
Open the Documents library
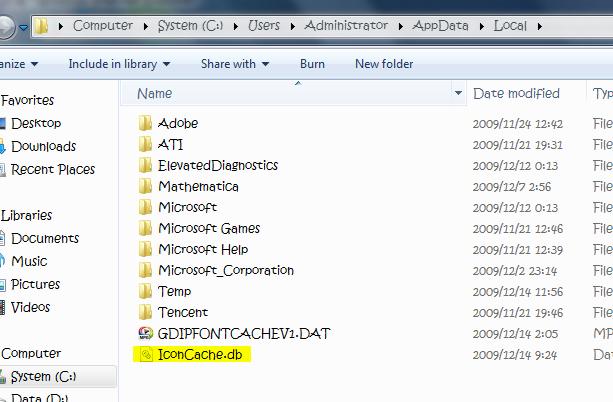coord(45,238)
